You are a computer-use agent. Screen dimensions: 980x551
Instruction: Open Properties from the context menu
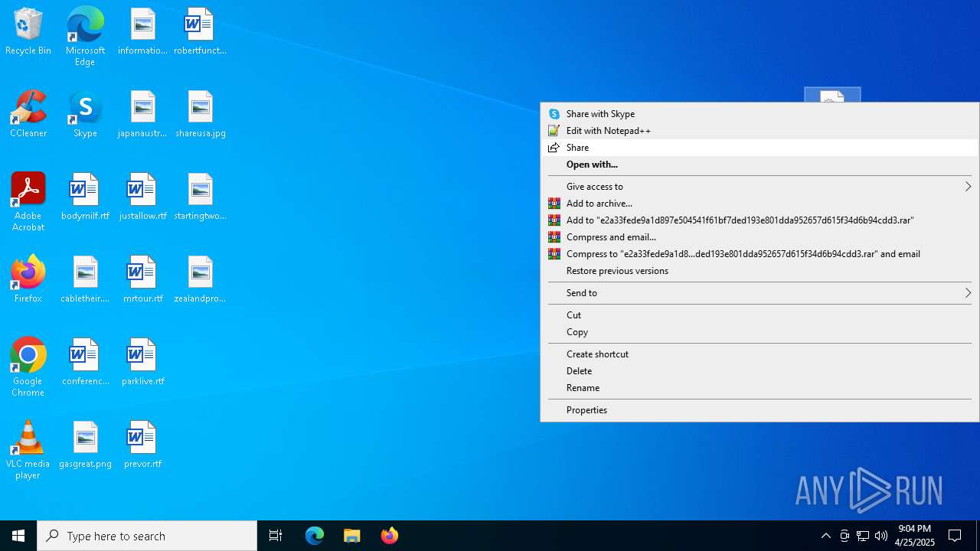[759, 410]
